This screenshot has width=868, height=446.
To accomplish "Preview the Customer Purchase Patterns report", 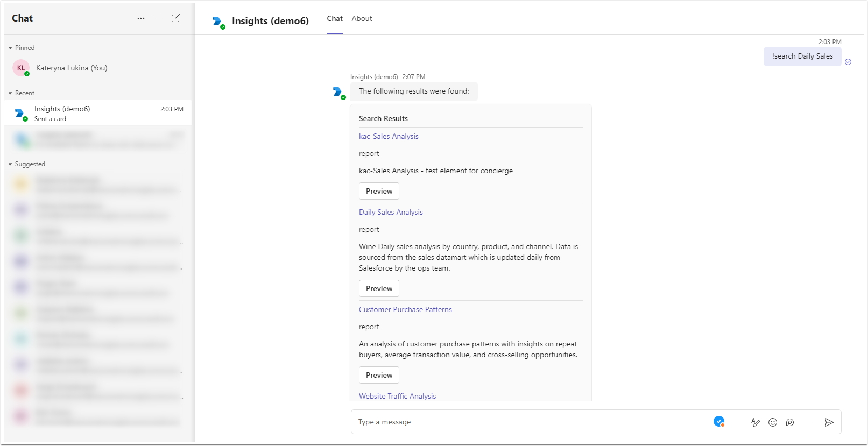I will [379, 375].
